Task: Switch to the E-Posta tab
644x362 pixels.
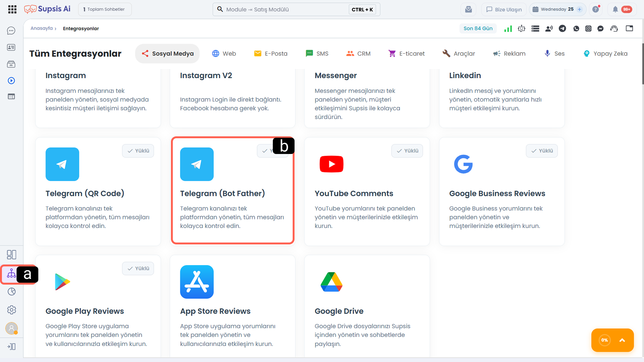Action: tap(271, 53)
